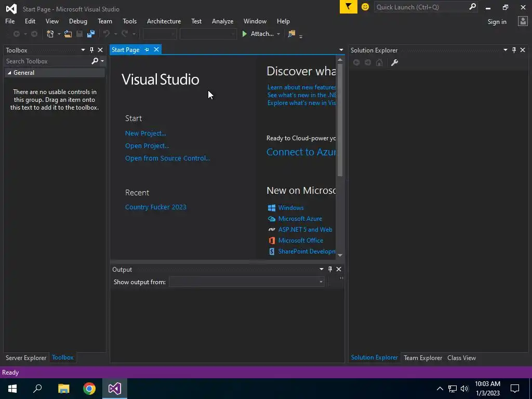Click the Start Page vertical scrollbar thumb
Screen dimensions: 532x399
click(340, 120)
